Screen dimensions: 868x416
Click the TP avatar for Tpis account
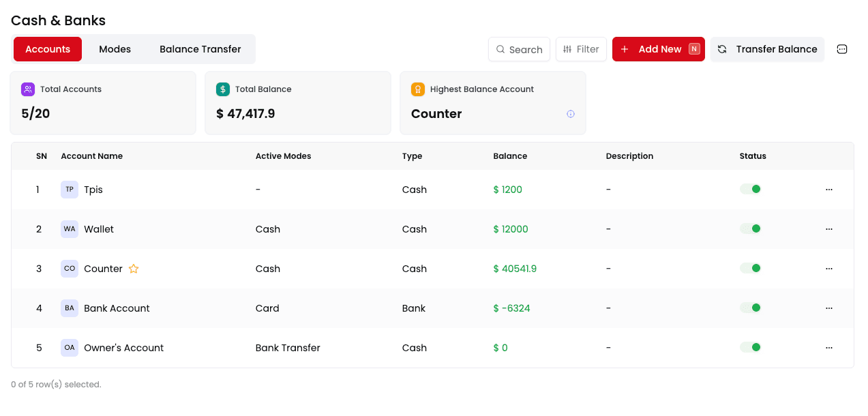pyautogui.click(x=70, y=190)
